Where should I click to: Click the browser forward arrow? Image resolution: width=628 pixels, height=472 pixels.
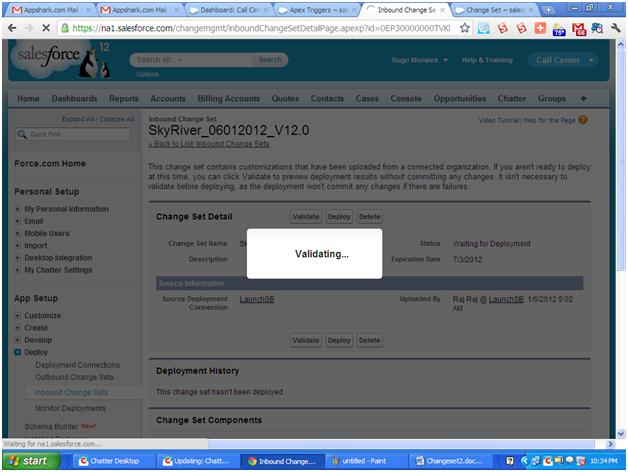pyautogui.click(x=29, y=28)
